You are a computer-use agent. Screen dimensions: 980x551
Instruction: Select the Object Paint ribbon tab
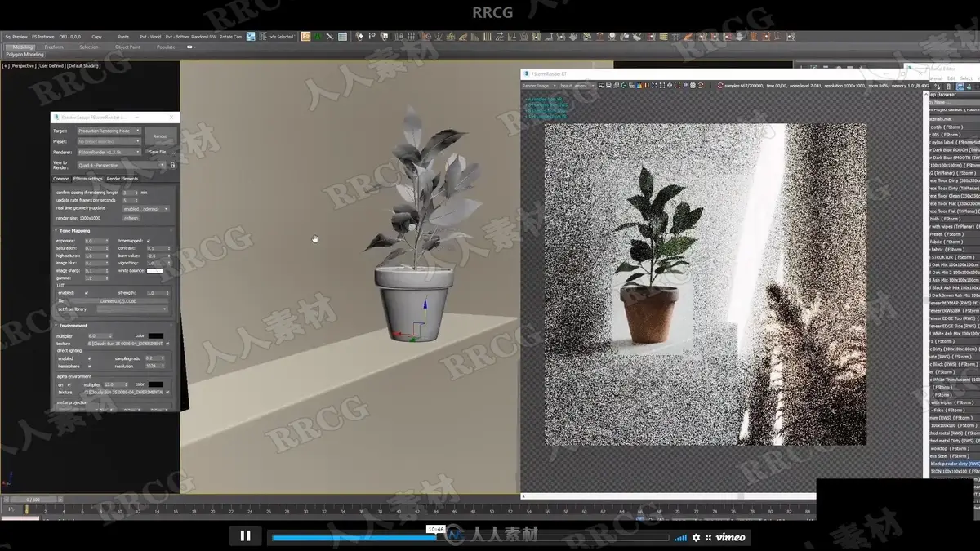coord(127,47)
